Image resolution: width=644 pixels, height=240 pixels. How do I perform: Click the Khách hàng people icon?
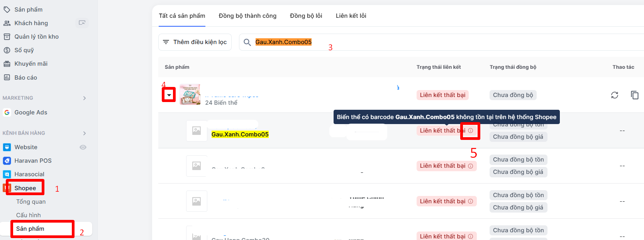[x=7, y=23]
